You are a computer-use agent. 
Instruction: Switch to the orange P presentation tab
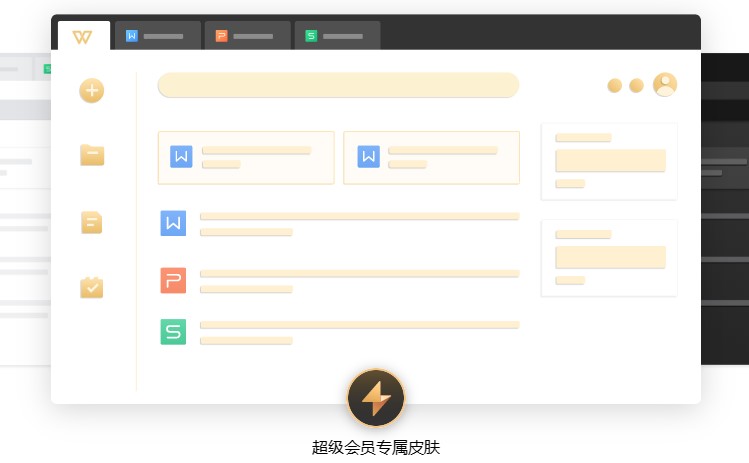tap(247, 36)
